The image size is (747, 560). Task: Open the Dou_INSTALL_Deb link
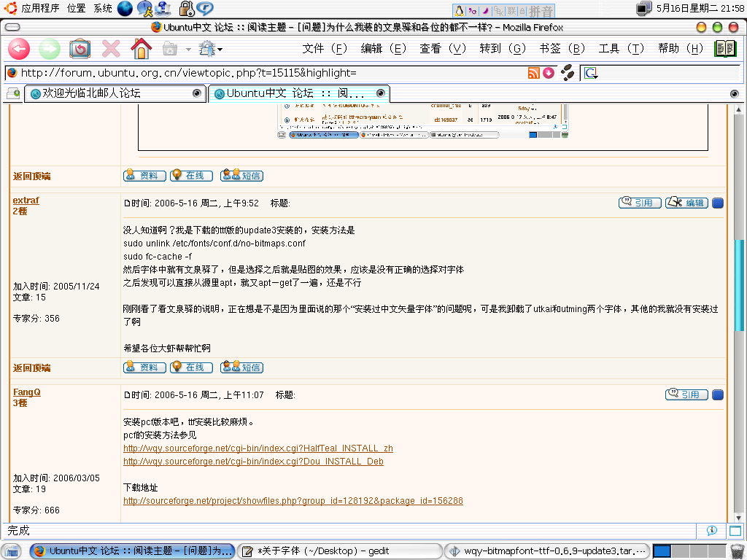[253, 461]
